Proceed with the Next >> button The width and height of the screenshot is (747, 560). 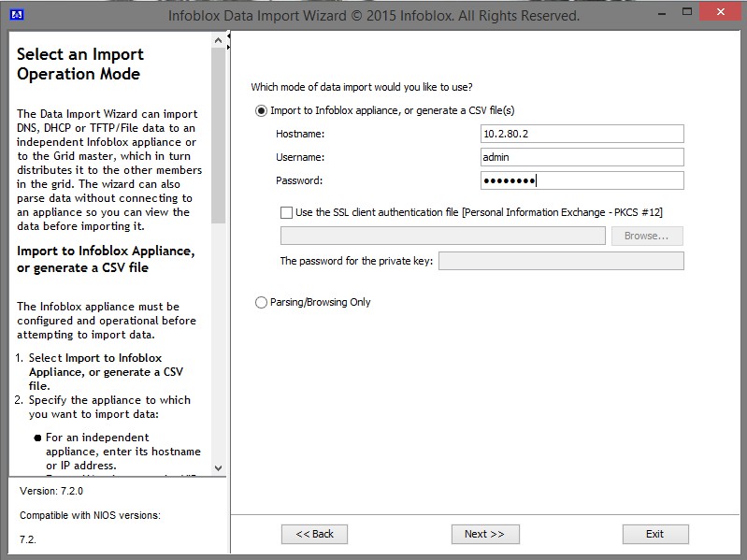click(484, 534)
